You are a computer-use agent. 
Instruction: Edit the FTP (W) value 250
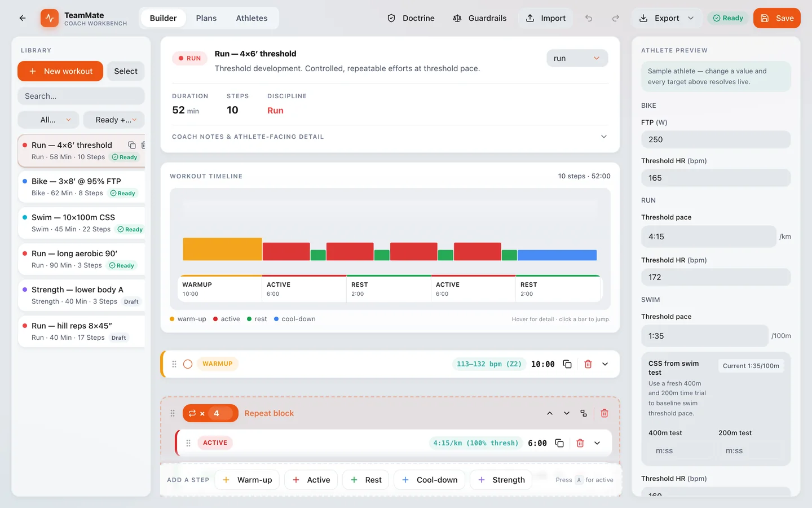[716, 139]
